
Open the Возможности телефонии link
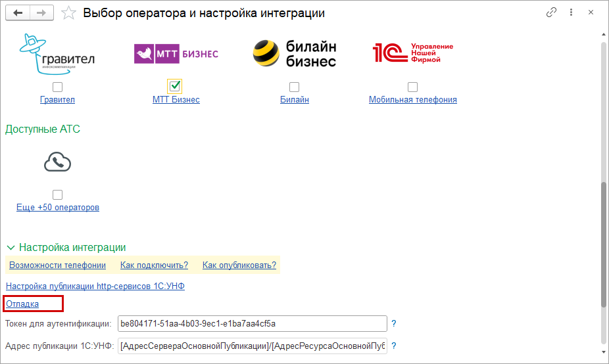click(57, 265)
